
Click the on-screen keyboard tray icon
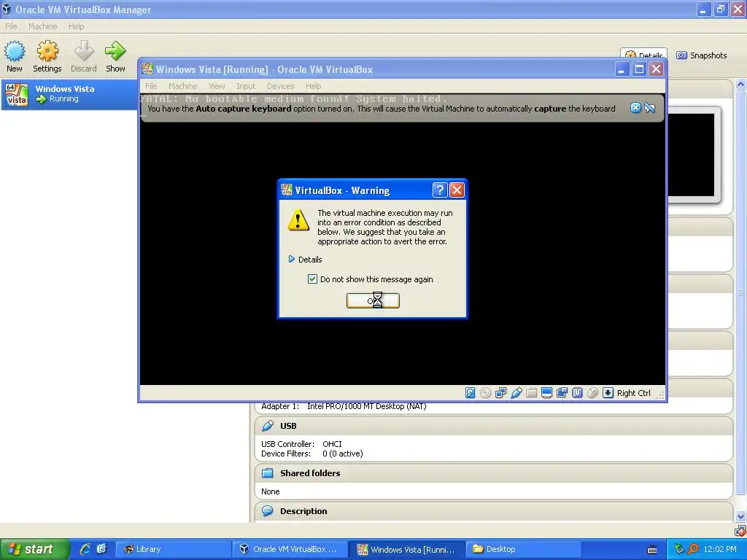click(652, 550)
